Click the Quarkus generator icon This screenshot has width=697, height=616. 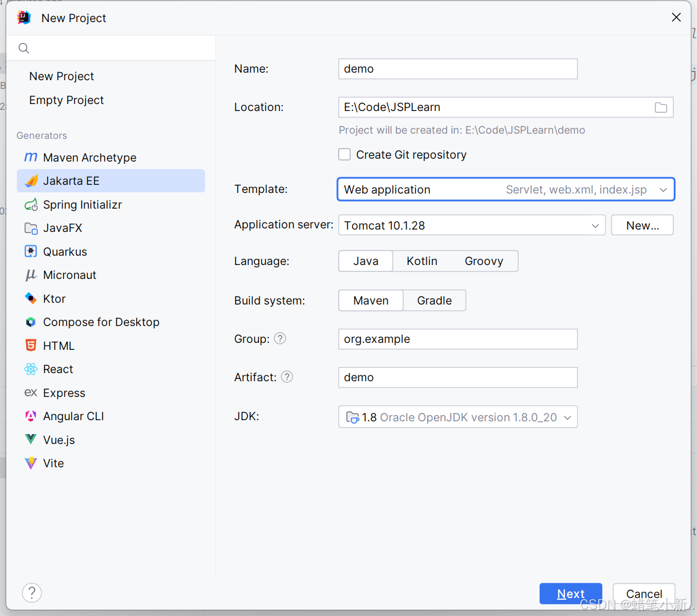(x=31, y=252)
